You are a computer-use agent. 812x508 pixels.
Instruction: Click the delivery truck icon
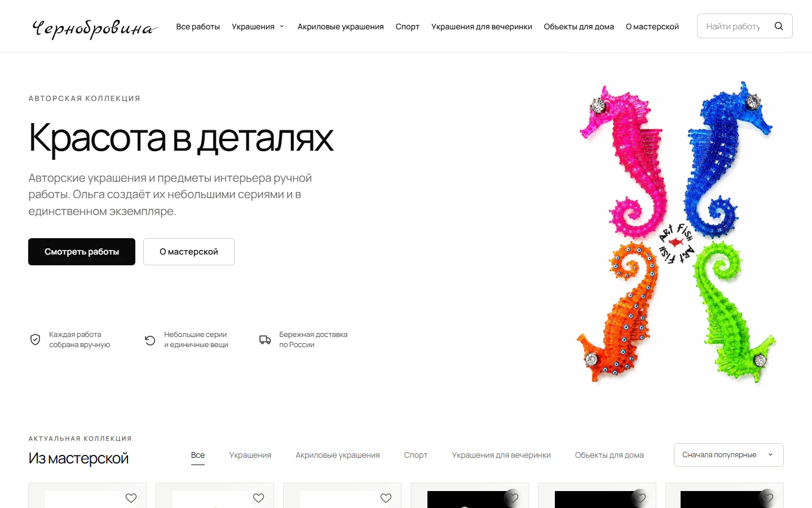[x=265, y=339]
